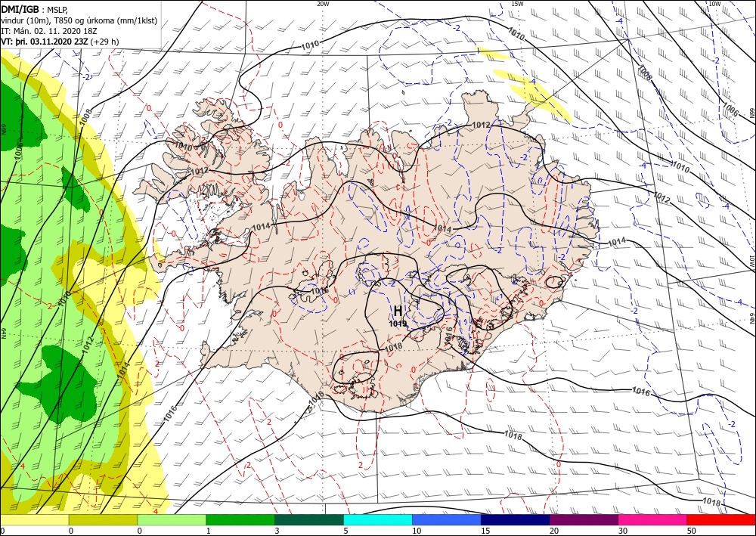Select the purple 20 mm legend swatch

point(584,519)
